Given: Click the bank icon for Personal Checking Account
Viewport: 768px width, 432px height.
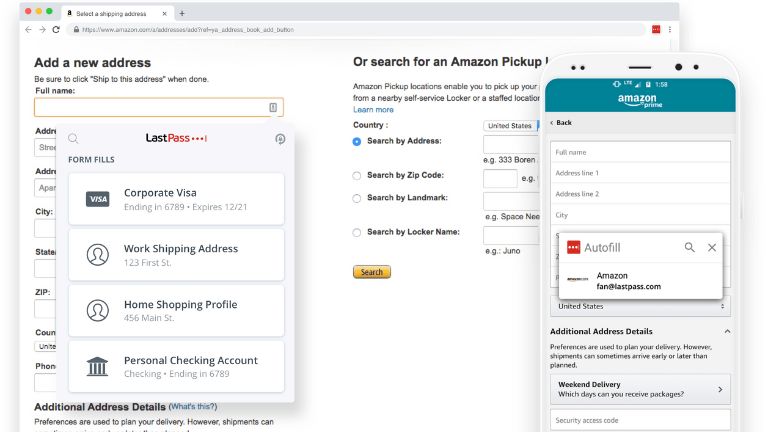Looking at the screenshot, I should click(97, 366).
